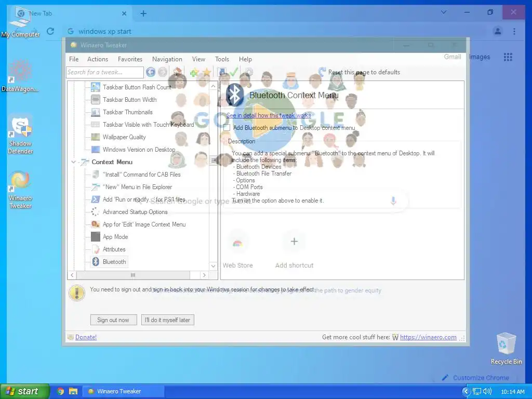The height and width of the screenshot is (399, 532).
Task: Click the tree scroll-down arrow
Action: pyautogui.click(x=213, y=266)
